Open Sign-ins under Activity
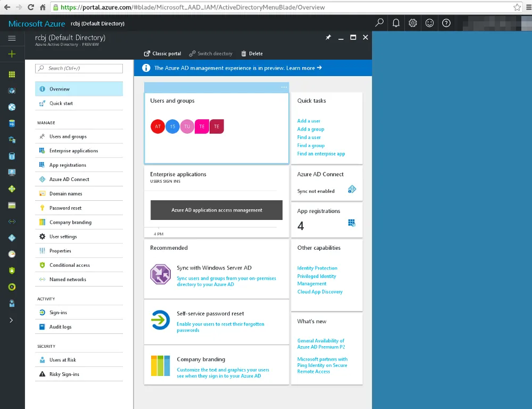532x409 pixels. [79, 313]
